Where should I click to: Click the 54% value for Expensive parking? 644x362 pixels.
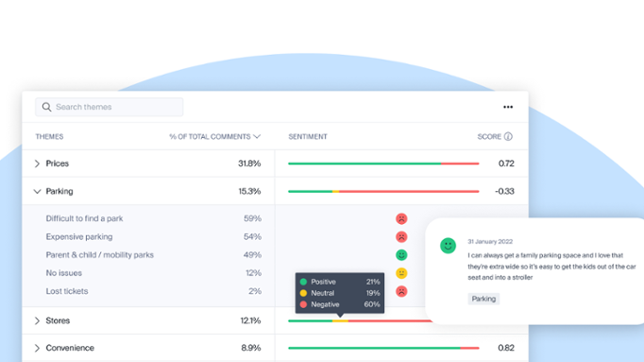(252, 236)
